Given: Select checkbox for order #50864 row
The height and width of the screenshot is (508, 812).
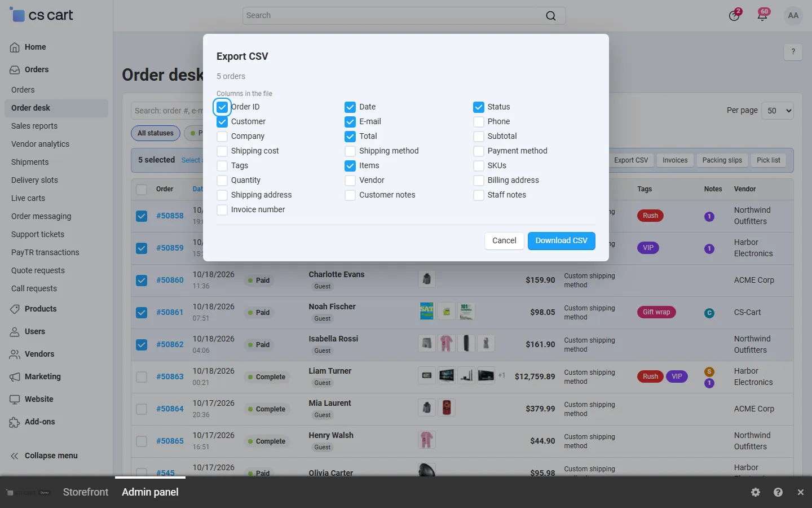Looking at the screenshot, I should point(142,409).
